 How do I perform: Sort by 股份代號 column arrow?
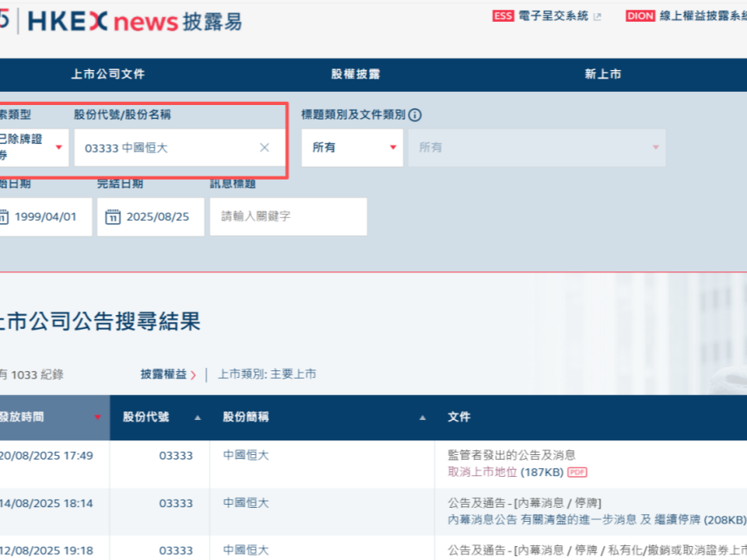click(198, 418)
